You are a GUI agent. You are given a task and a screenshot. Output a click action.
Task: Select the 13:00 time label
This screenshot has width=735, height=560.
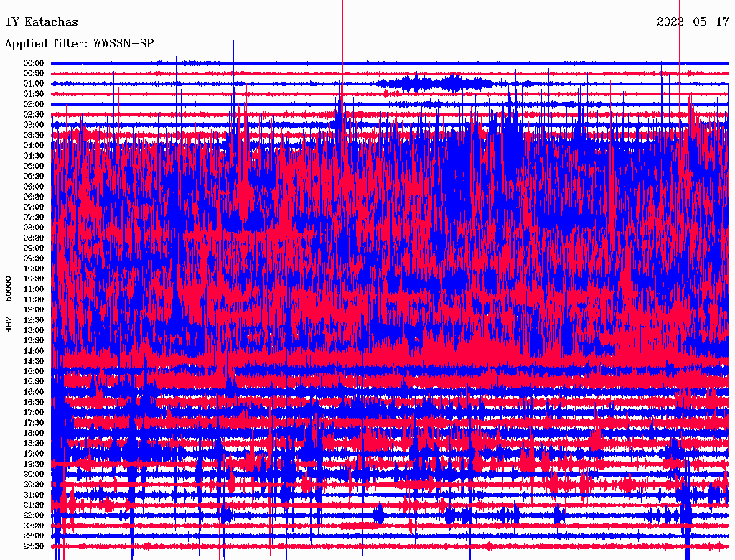point(34,330)
